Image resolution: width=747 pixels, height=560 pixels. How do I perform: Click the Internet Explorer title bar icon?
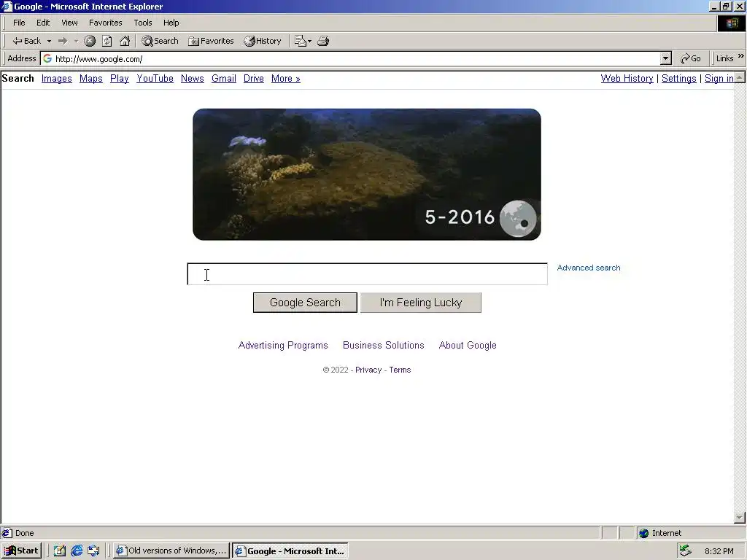7,6
